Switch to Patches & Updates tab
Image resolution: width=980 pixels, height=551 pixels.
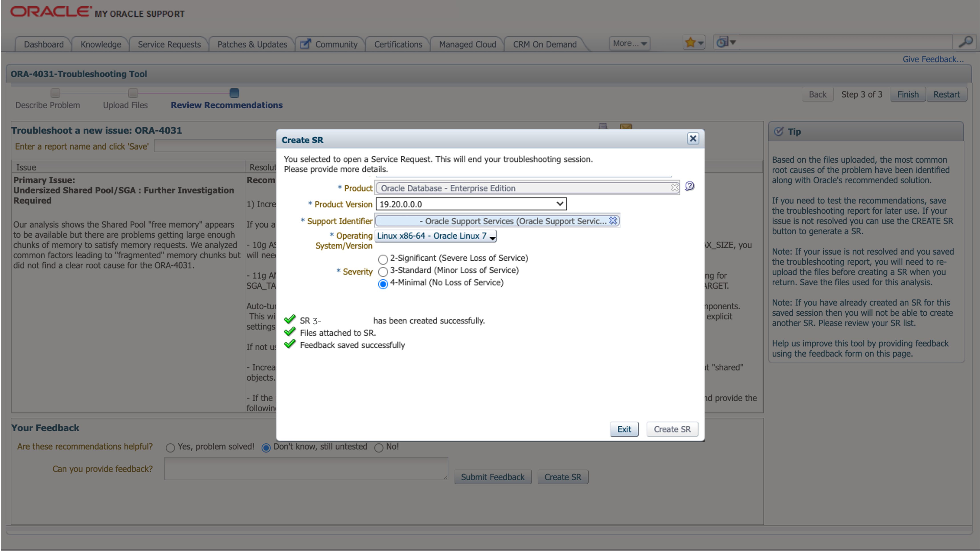(252, 45)
